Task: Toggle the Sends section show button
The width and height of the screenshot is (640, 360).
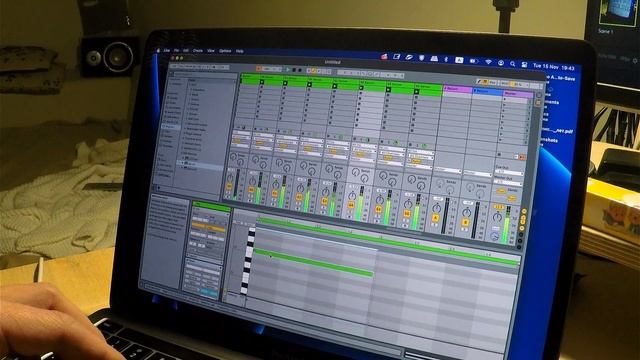Action: click(x=523, y=217)
